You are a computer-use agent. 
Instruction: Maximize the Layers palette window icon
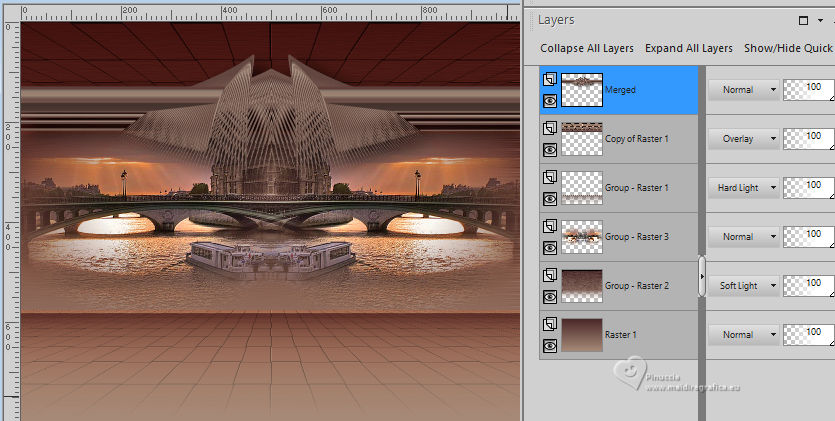[x=804, y=20]
